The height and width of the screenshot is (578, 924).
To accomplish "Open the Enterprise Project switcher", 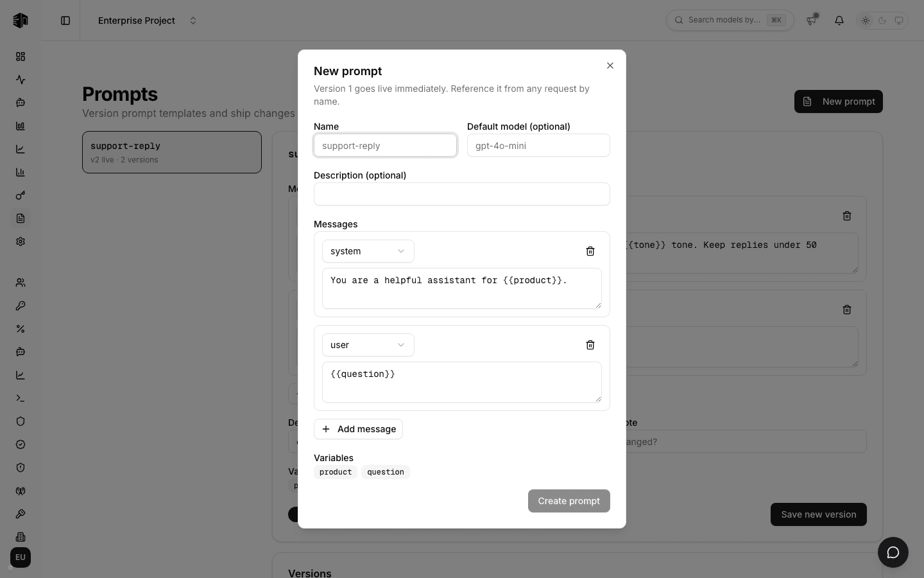I will (x=148, y=21).
